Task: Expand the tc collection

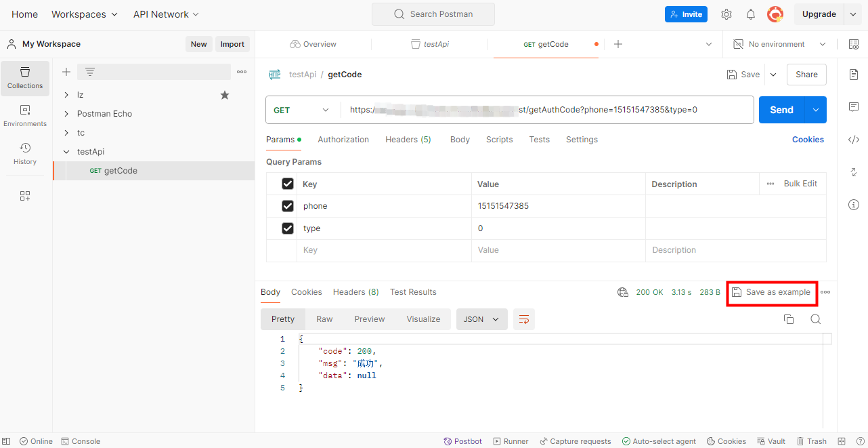Action: [66, 133]
